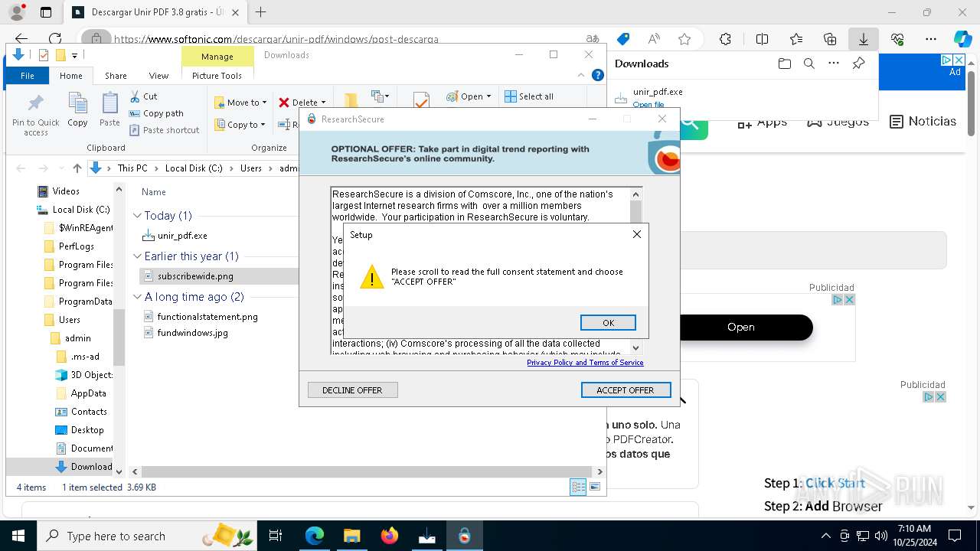Click Open file link in Downloads panel
This screenshot has width=980, height=551.
pyautogui.click(x=648, y=105)
